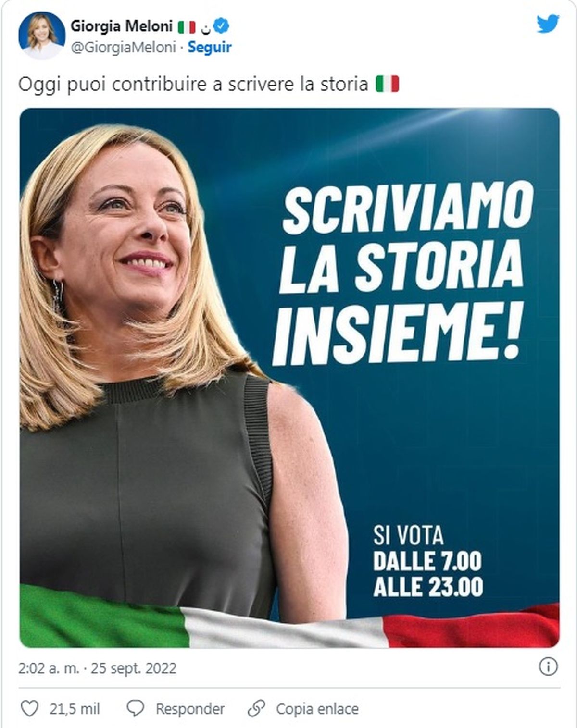
Task: Open the tweet info icon
Action: tap(549, 667)
